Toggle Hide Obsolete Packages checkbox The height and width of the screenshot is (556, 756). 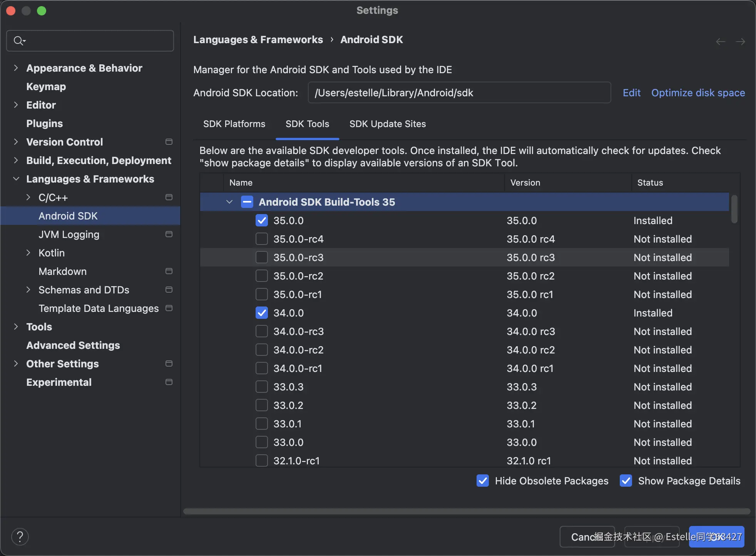point(483,481)
